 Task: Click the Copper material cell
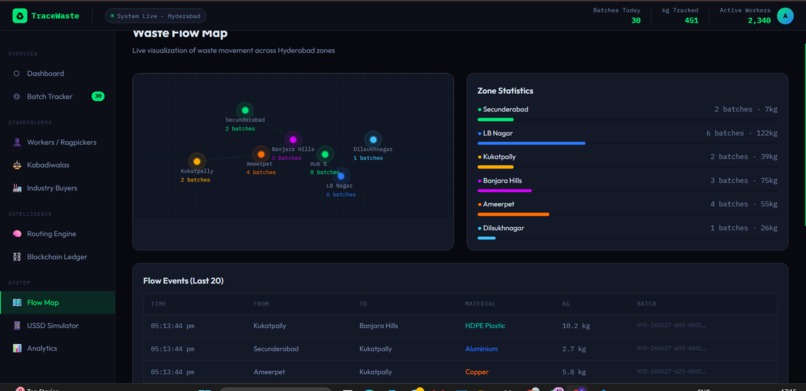477,372
